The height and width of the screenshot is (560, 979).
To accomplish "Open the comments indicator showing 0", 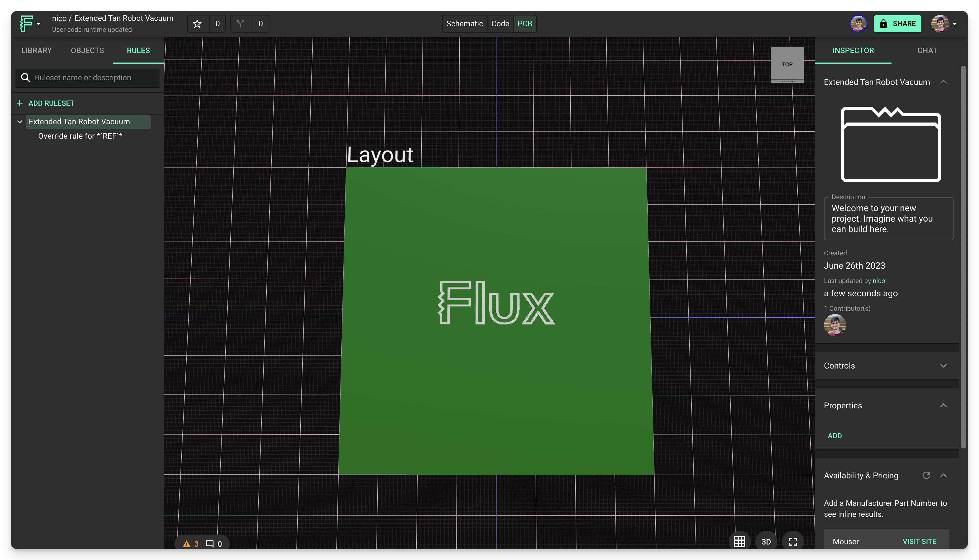I will click(214, 543).
